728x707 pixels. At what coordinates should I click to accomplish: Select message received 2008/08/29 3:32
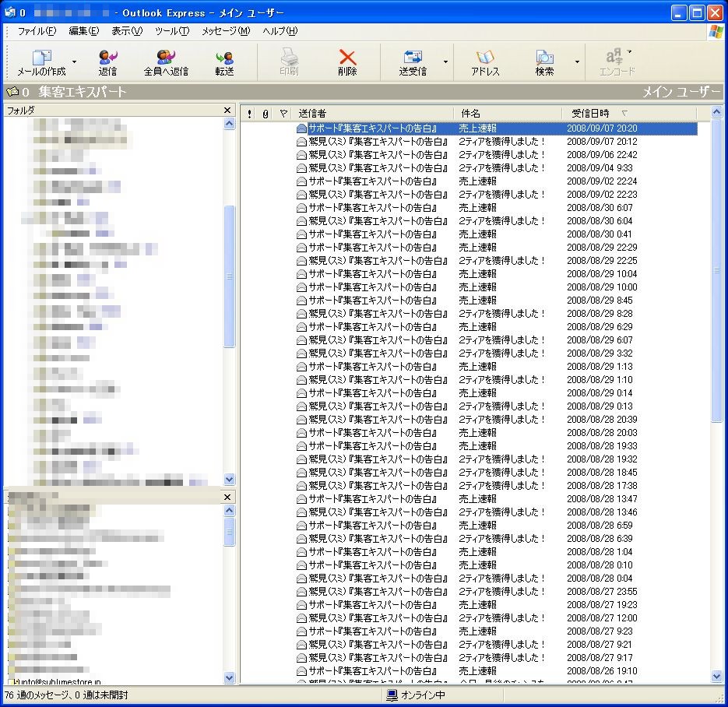[x=496, y=353]
